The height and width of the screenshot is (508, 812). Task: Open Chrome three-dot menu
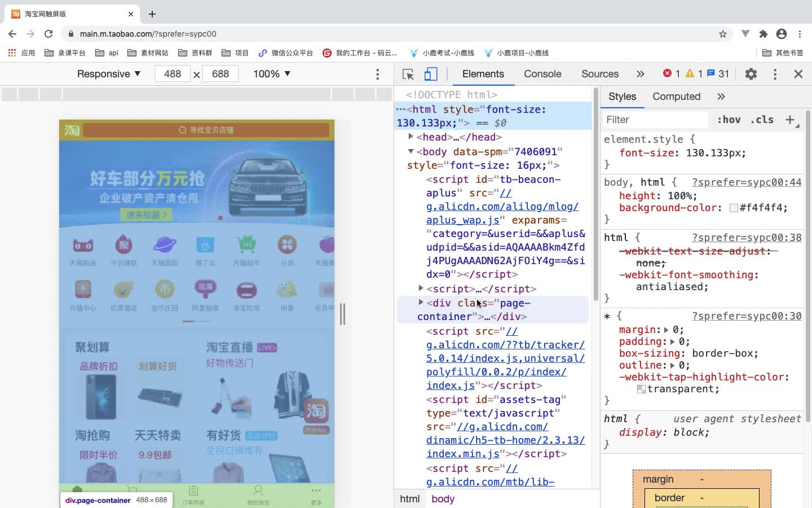tap(800, 34)
